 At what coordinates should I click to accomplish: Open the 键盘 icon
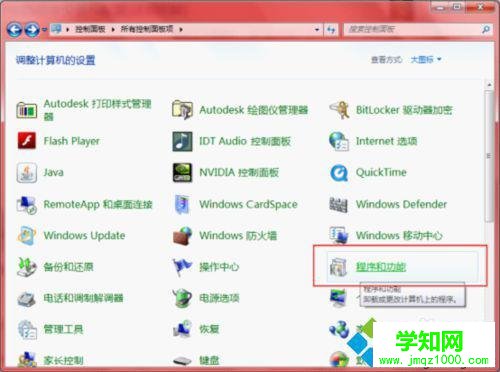tap(182, 360)
